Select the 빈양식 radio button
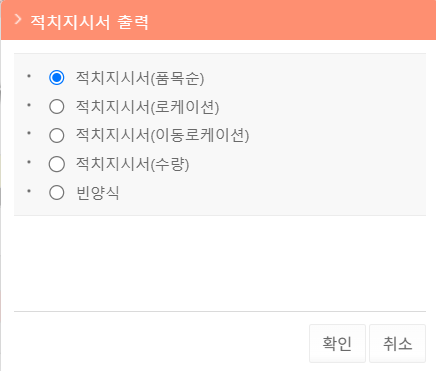The height and width of the screenshot is (380, 442). click(57, 193)
